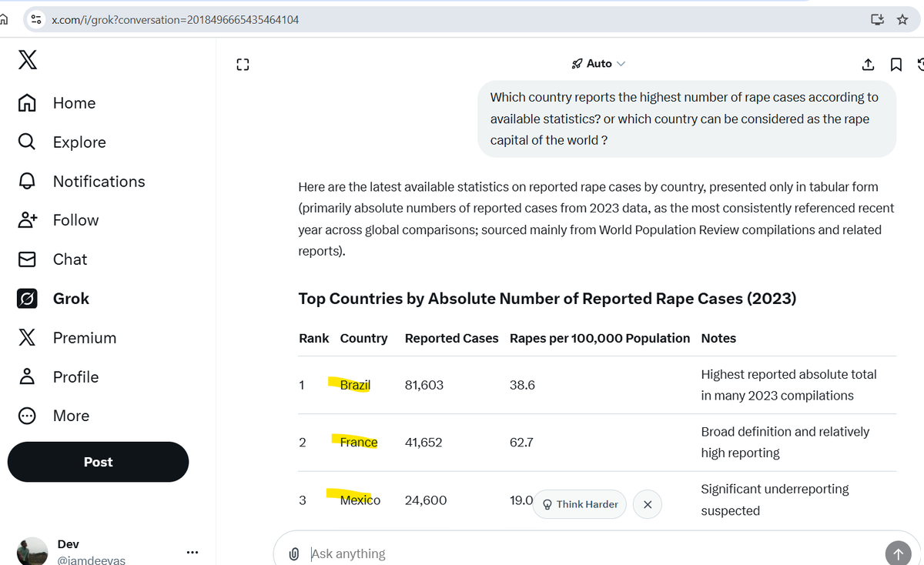The image size is (924, 565).
Task: Click the site info icon in address bar
Action: click(35, 19)
